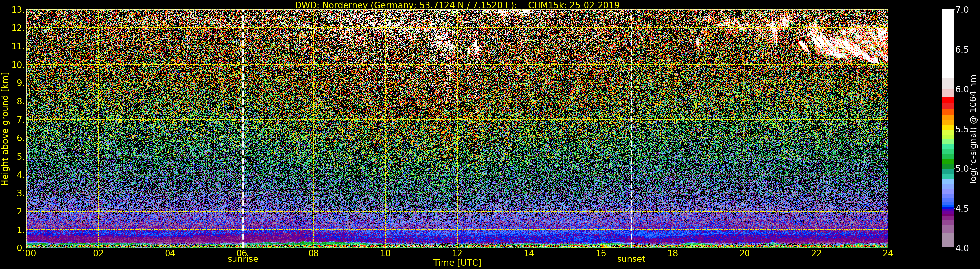980x269 pixels.
Task: Click the 'sunset' label below the axis
Action: tap(631, 259)
